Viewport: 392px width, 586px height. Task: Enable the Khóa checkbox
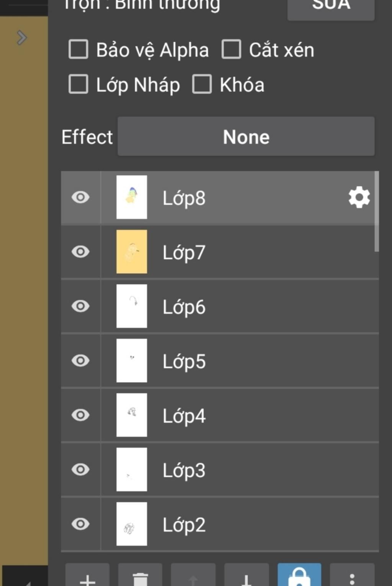click(x=202, y=84)
